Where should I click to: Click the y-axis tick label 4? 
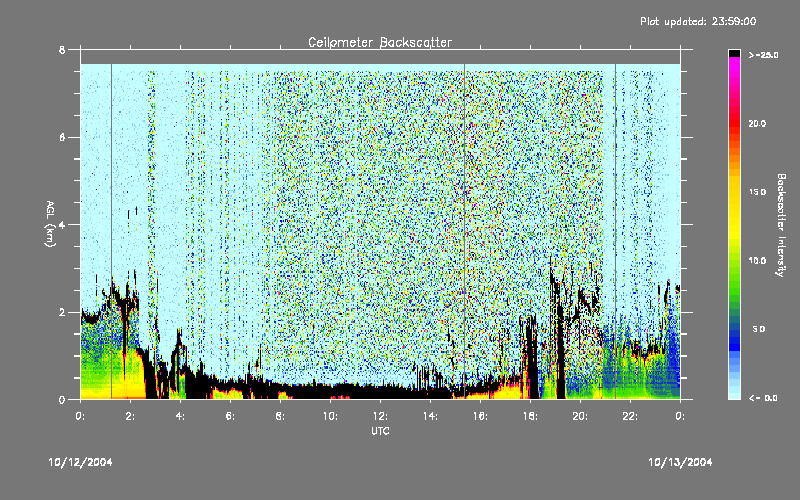[x=62, y=225]
